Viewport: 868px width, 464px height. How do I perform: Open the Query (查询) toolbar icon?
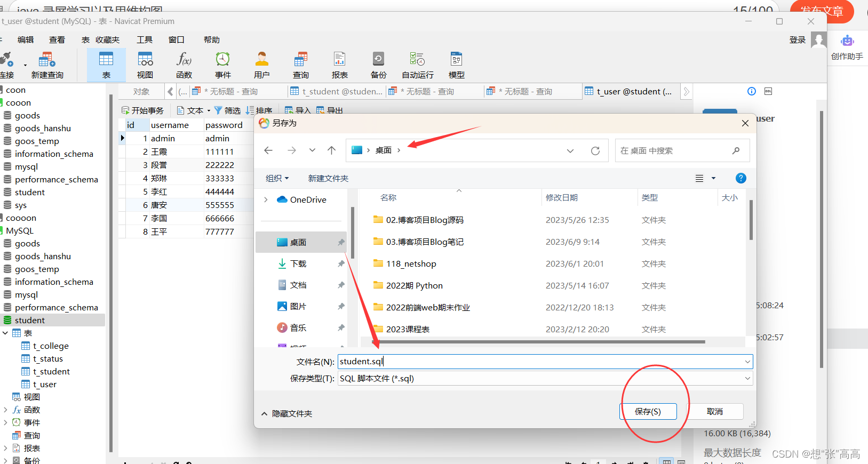[301, 66]
